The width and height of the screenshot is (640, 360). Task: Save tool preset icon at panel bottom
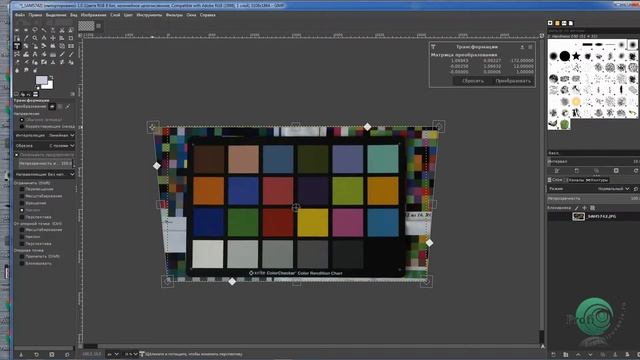tap(21, 355)
